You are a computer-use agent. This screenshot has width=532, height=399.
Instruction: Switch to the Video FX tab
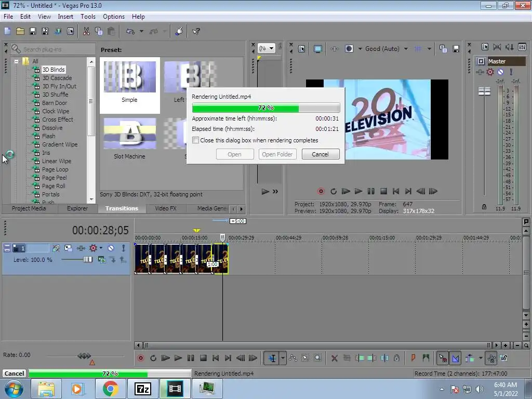[x=166, y=209]
